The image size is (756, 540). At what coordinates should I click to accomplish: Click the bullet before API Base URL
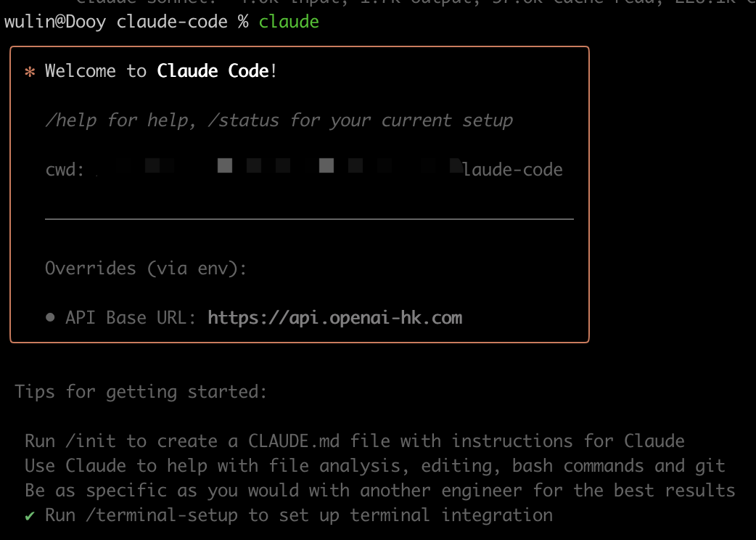pos(50,318)
